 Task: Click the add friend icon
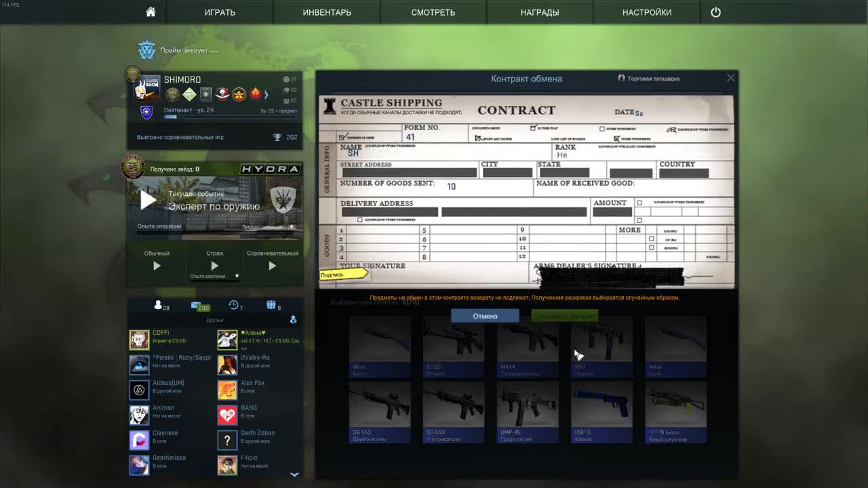pyautogui.click(x=293, y=319)
